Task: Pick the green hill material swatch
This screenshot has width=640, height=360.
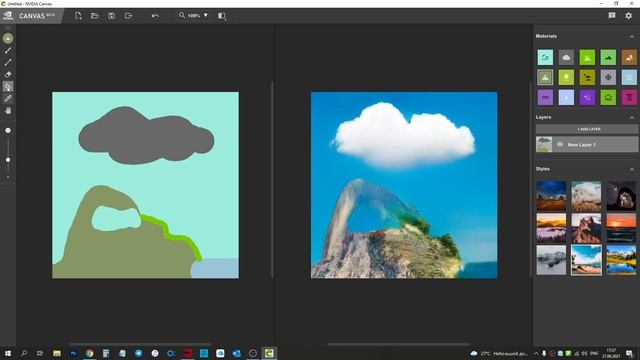Action: (x=608, y=58)
